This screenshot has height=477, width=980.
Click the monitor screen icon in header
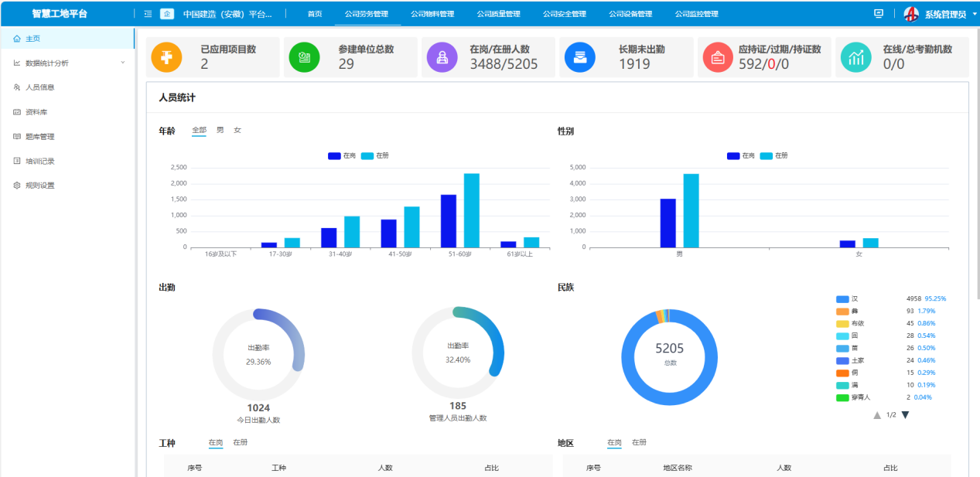pyautogui.click(x=879, y=14)
